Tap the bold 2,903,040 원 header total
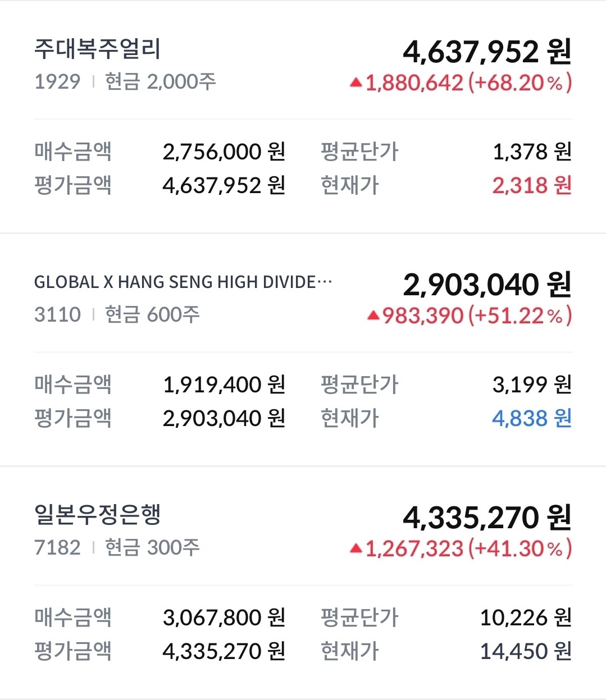 487,285
